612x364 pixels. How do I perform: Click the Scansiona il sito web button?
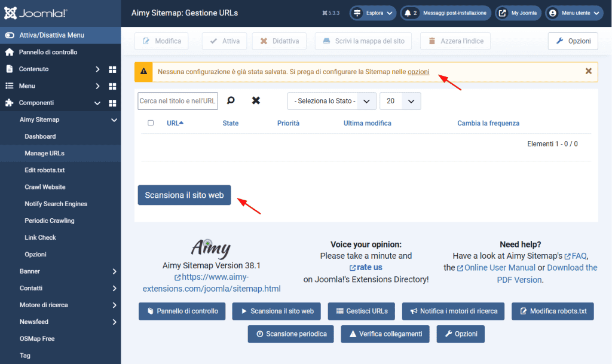point(184,195)
